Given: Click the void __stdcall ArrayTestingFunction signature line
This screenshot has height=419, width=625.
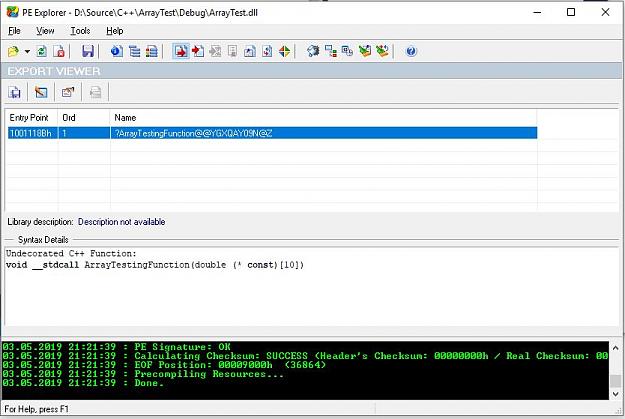Looking at the screenshot, I should pyautogui.click(x=155, y=265).
